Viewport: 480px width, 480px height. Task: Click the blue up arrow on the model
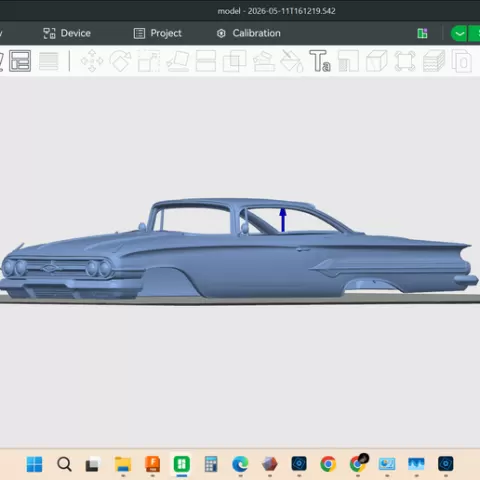(283, 220)
